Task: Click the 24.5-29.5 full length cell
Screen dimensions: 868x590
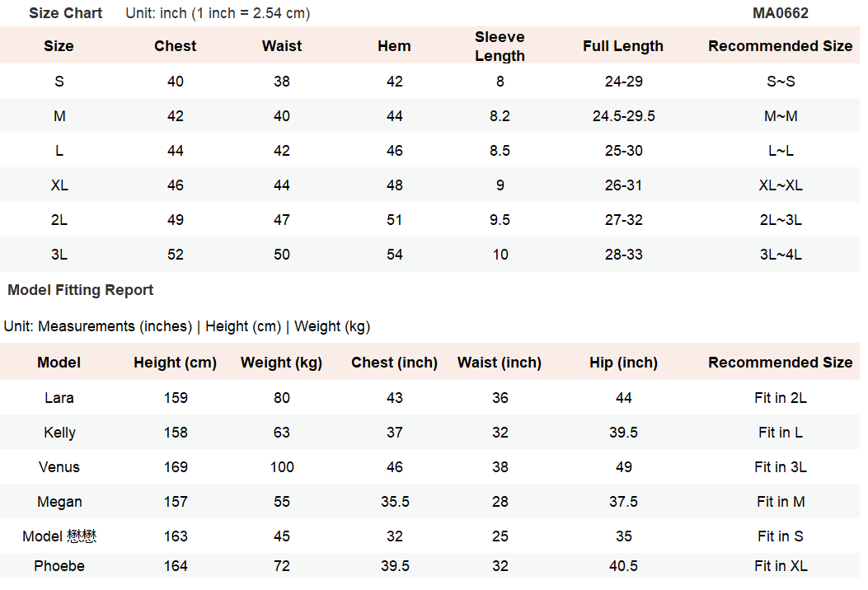Action: 623,116
